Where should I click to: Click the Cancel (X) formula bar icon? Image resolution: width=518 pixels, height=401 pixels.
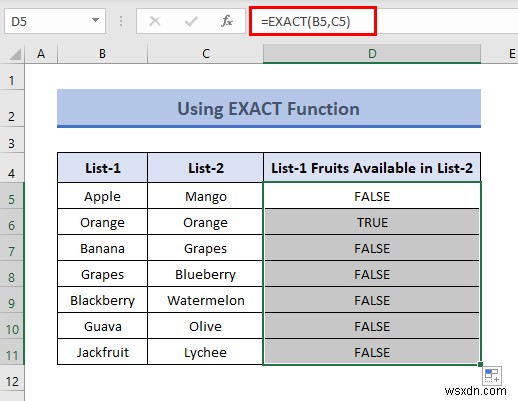[x=155, y=22]
